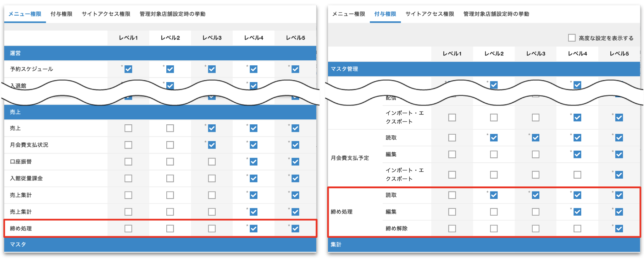Uncheck 口座振替 for レベル4
Viewport: 644px width, 260px height.
pos(254,162)
